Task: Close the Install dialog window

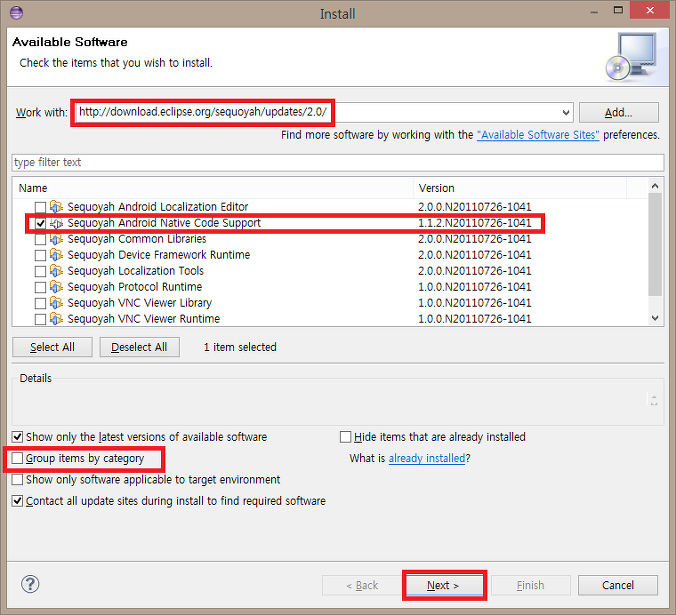Action: 650,10
